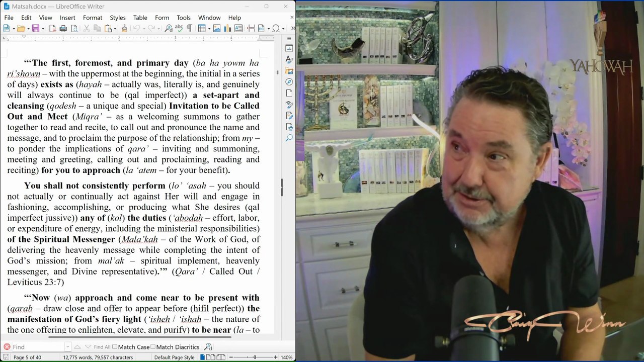Export the document as PDF
Screen dimensions: 644x362
coord(52,28)
